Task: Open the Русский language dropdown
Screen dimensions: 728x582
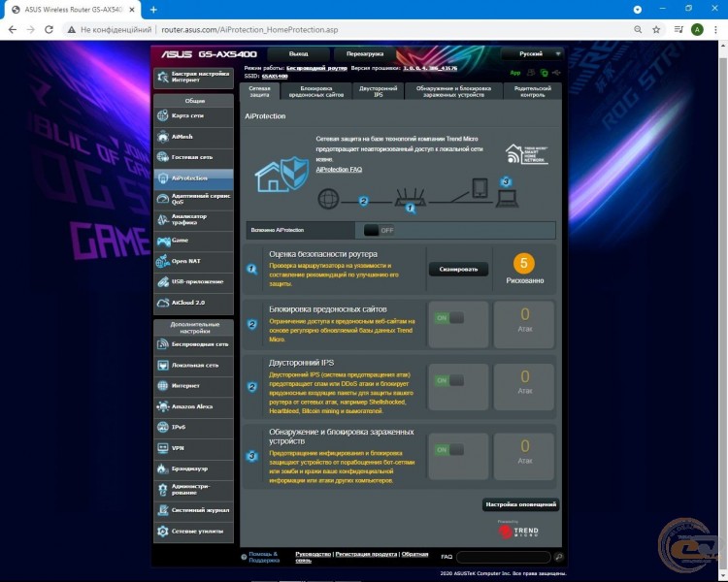Action: 533,54
